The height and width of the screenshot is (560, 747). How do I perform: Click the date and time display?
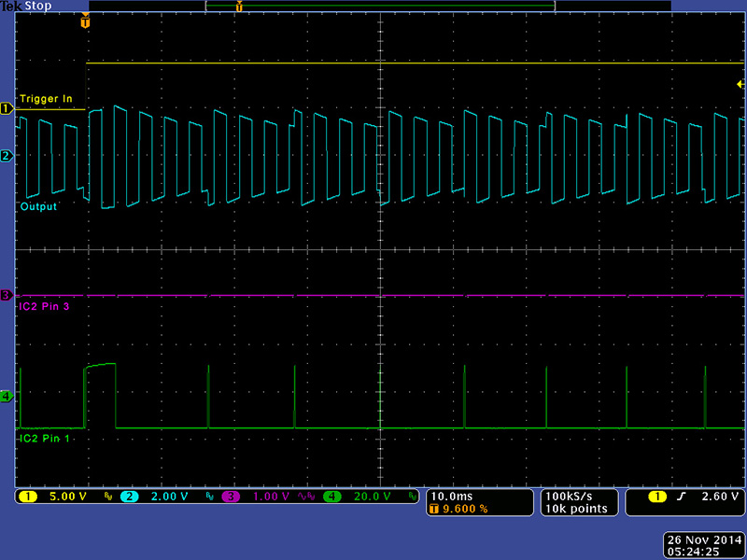pos(702,544)
